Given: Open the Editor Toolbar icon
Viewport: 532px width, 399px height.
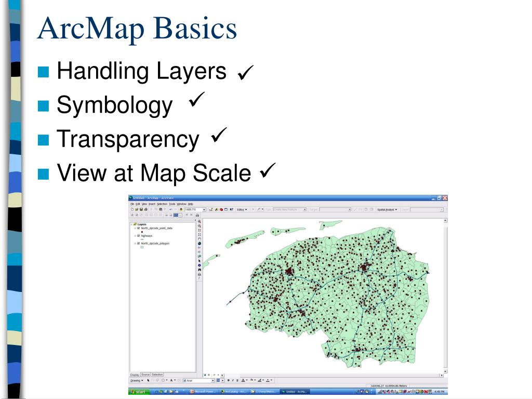Looking at the screenshot, I should click(x=211, y=209).
